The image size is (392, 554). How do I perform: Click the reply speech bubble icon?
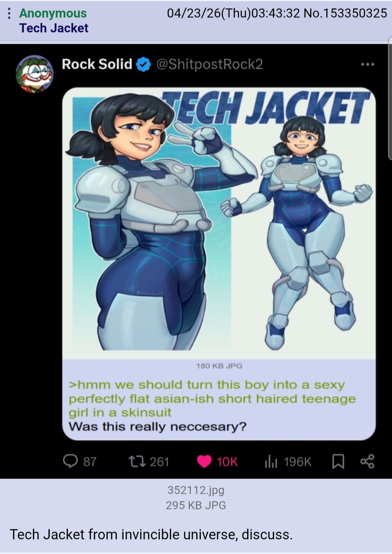click(70, 461)
